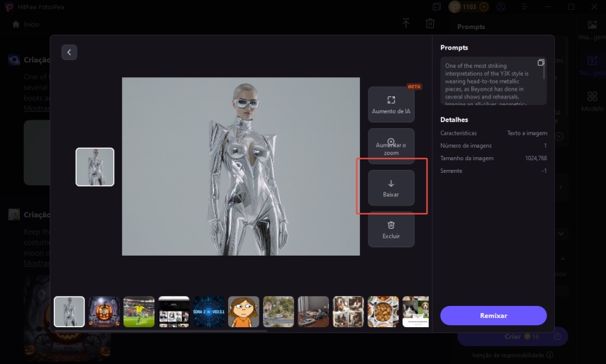Image resolution: width=606 pixels, height=364 pixels.
Task: Click the dimmed Criar button
Action: pyautogui.click(x=512, y=336)
